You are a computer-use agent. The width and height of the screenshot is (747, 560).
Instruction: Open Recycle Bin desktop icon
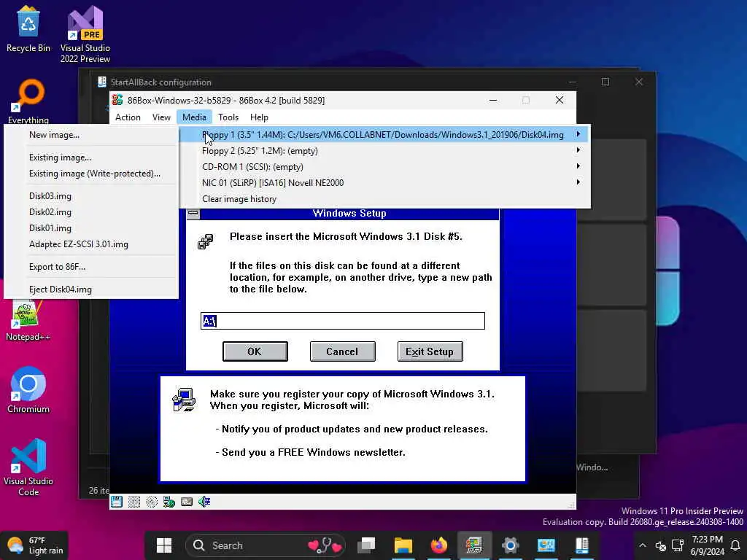point(28,29)
